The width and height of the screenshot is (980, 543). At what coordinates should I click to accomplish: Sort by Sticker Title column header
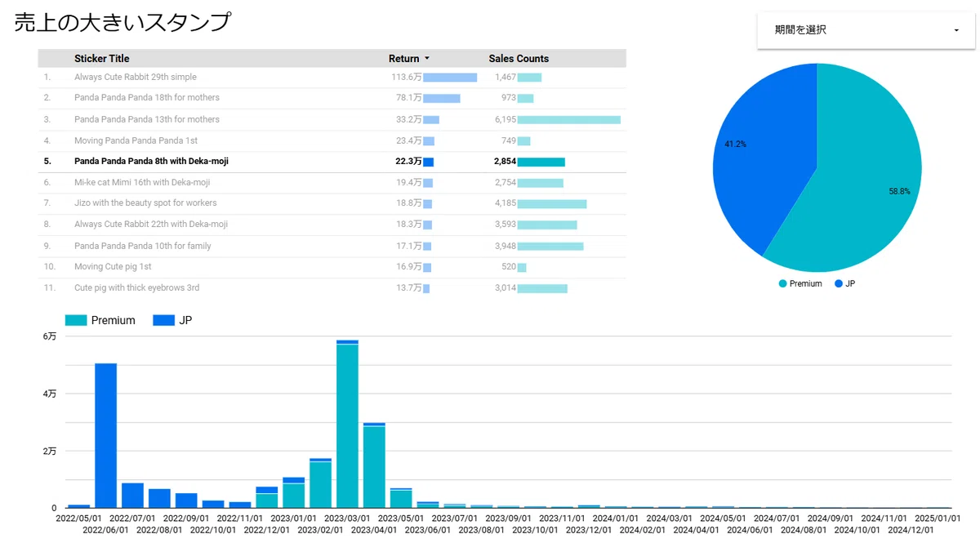101,59
